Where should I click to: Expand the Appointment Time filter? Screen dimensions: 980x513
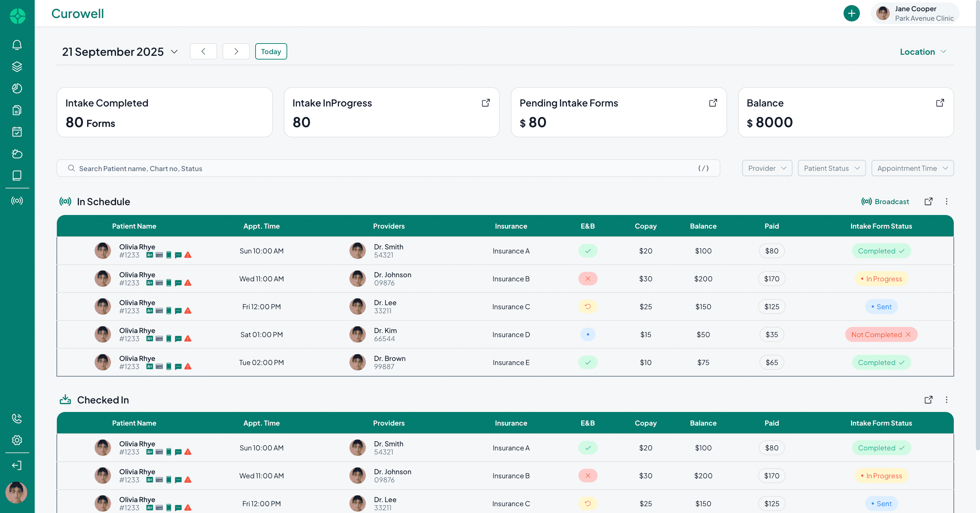[x=912, y=168]
